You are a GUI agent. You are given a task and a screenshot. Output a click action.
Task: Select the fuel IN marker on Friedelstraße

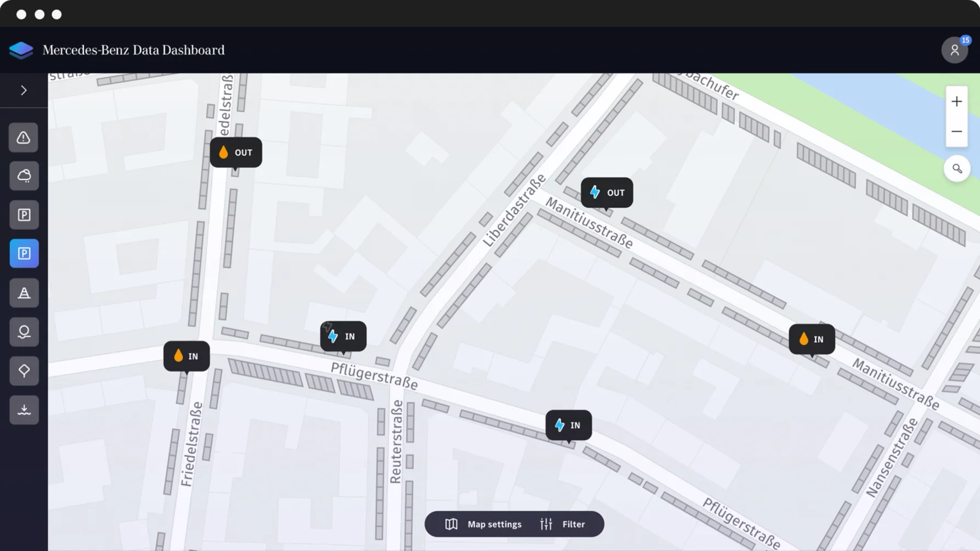pos(187,356)
